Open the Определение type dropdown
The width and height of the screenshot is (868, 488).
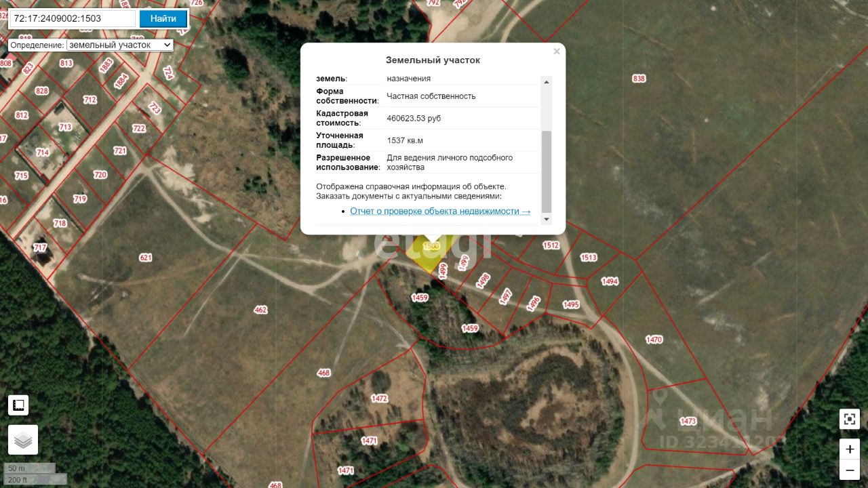click(120, 45)
